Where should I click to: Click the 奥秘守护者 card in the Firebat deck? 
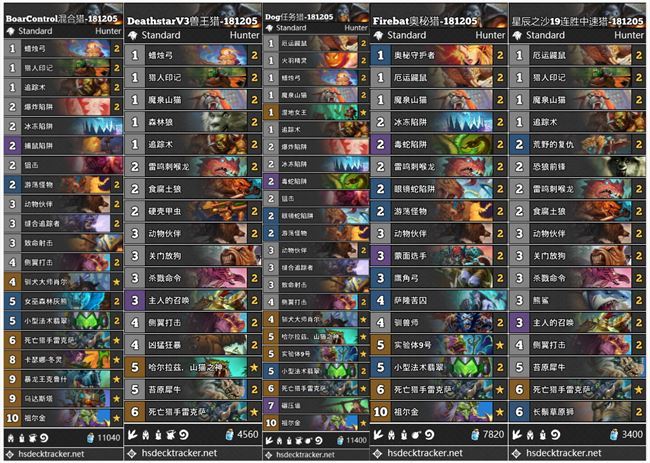coord(439,55)
